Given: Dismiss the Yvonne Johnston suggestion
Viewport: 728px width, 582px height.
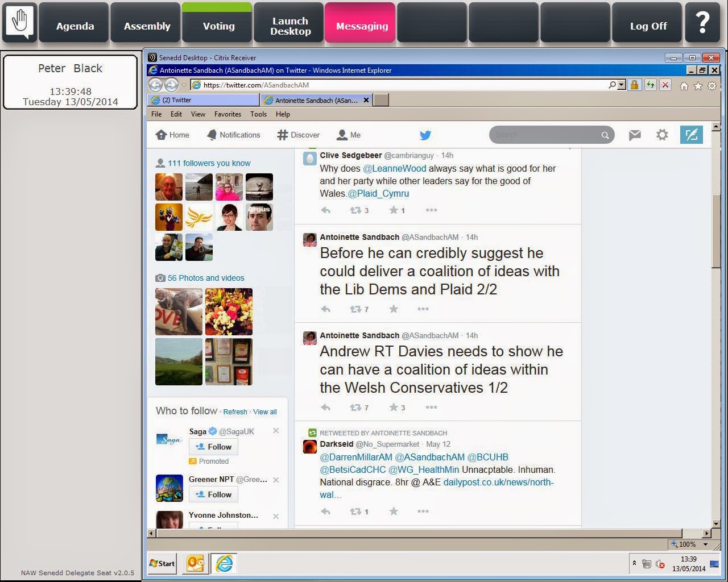Looking at the screenshot, I should 276,516.
